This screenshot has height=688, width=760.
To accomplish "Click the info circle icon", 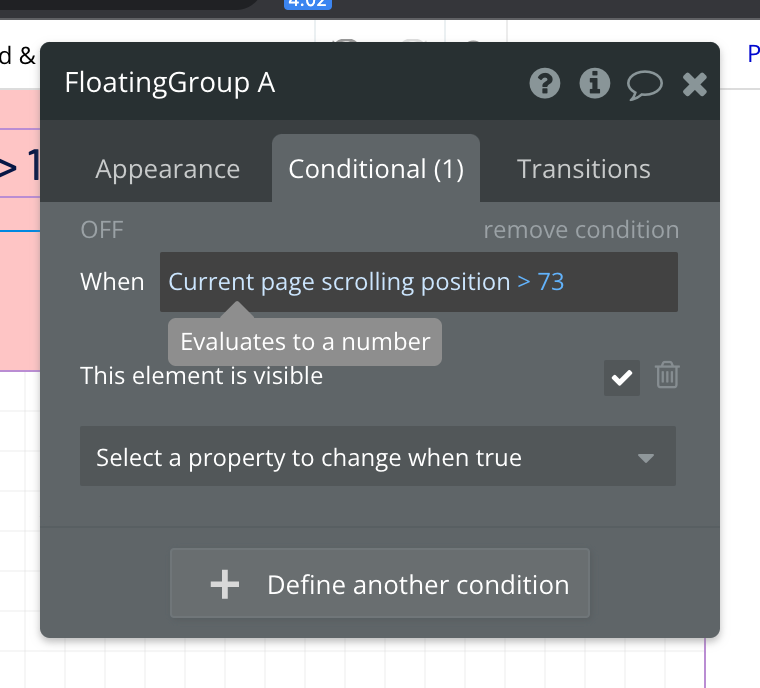I will pos(595,83).
